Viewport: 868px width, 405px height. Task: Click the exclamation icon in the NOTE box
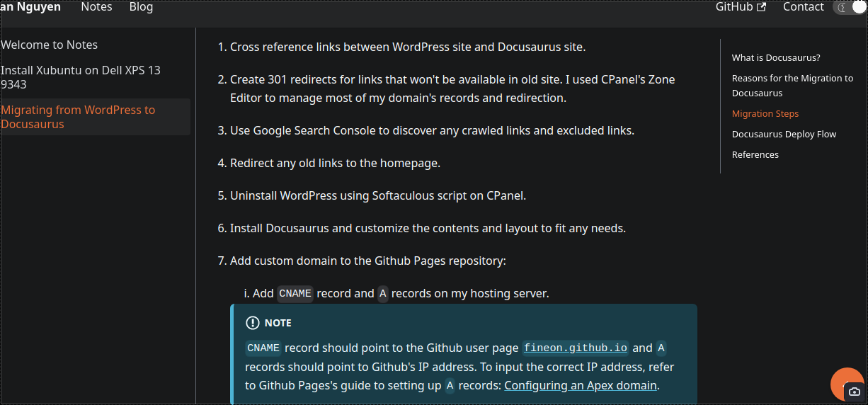click(252, 323)
